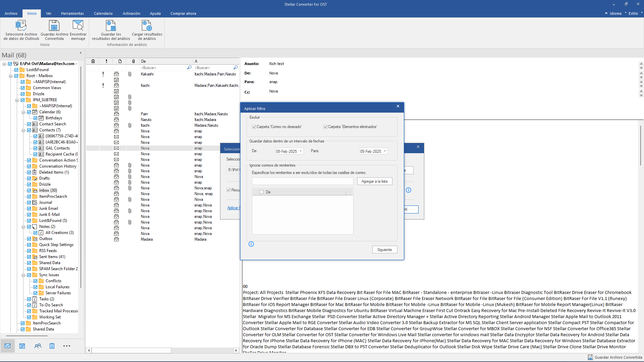Screen dimensions: 644x362
Task: Click Comprar ahora tab
Action: (183, 13)
